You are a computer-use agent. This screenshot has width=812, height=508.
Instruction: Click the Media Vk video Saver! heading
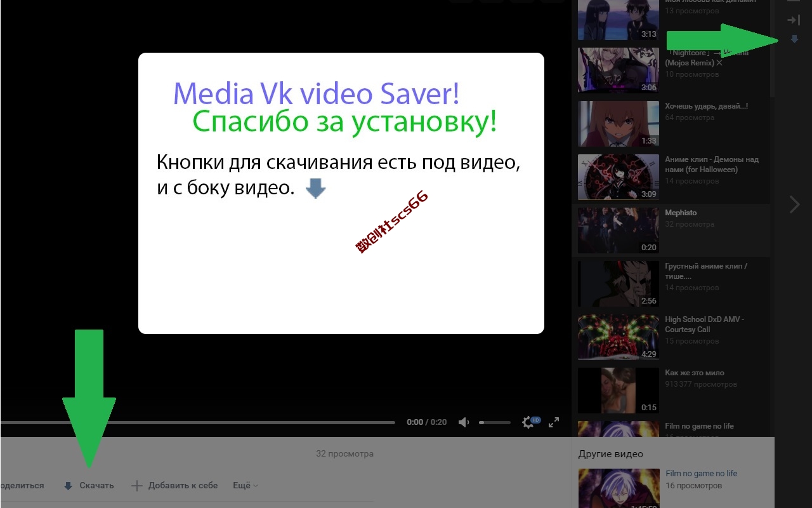tap(316, 94)
